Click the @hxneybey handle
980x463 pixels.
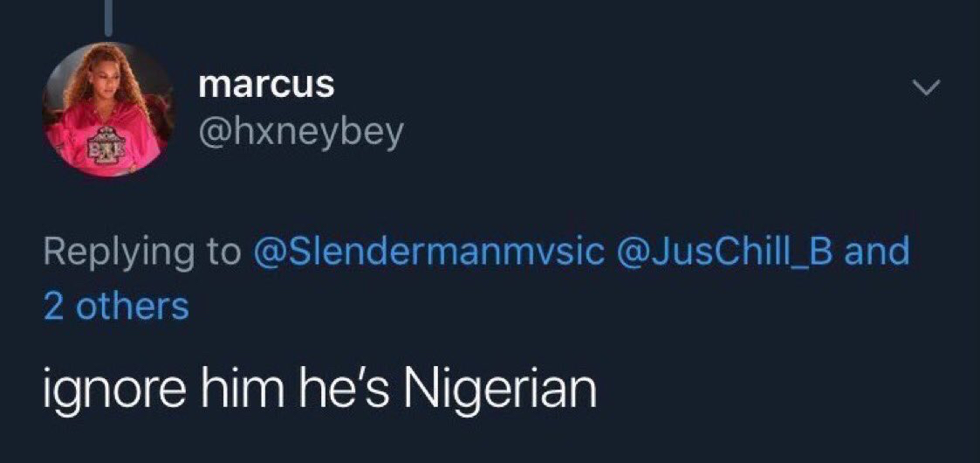coord(301,134)
